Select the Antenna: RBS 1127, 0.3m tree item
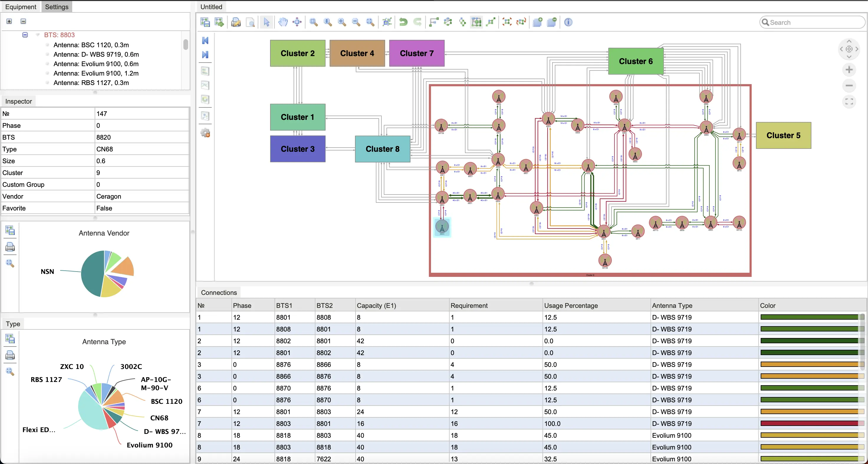 91,83
